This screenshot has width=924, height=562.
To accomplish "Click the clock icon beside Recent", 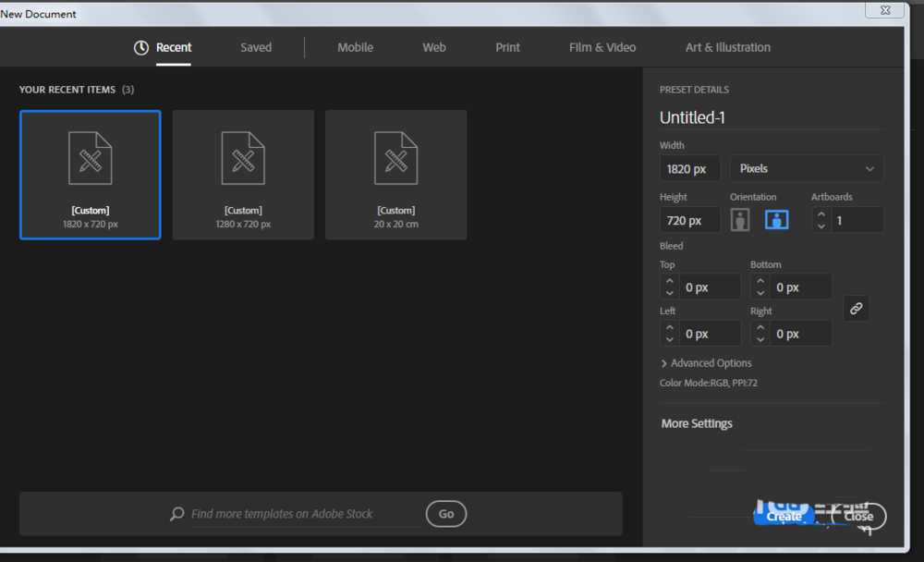I will [141, 47].
